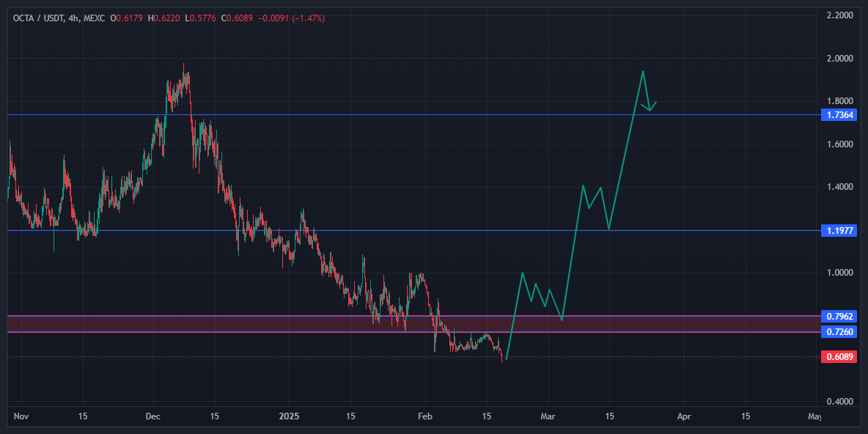Select the 0.7962 price label
The width and height of the screenshot is (868, 434).
(x=841, y=317)
